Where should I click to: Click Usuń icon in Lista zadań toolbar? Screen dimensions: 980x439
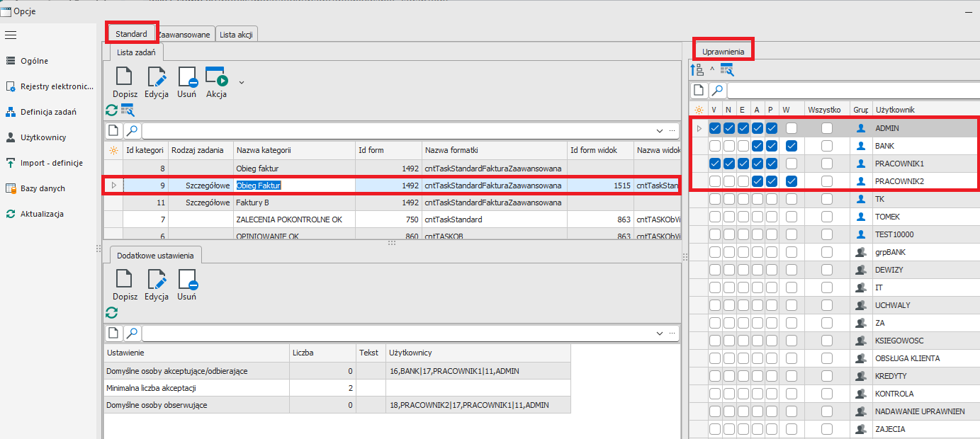[186, 77]
